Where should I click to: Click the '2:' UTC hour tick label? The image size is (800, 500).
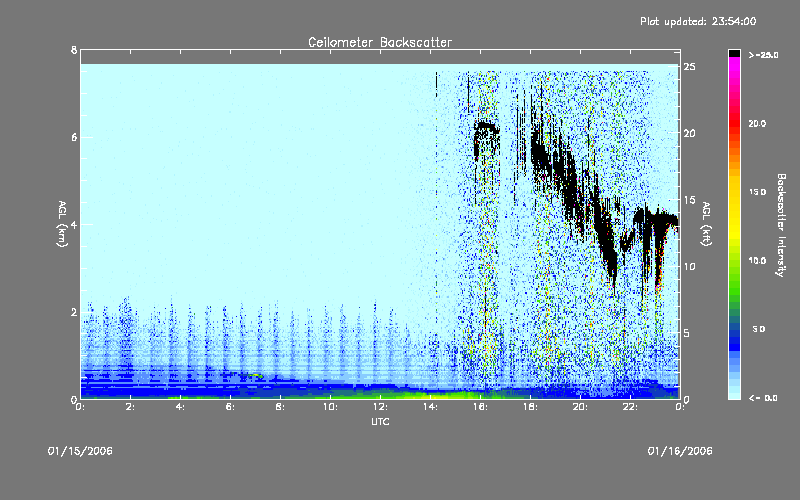131,407
